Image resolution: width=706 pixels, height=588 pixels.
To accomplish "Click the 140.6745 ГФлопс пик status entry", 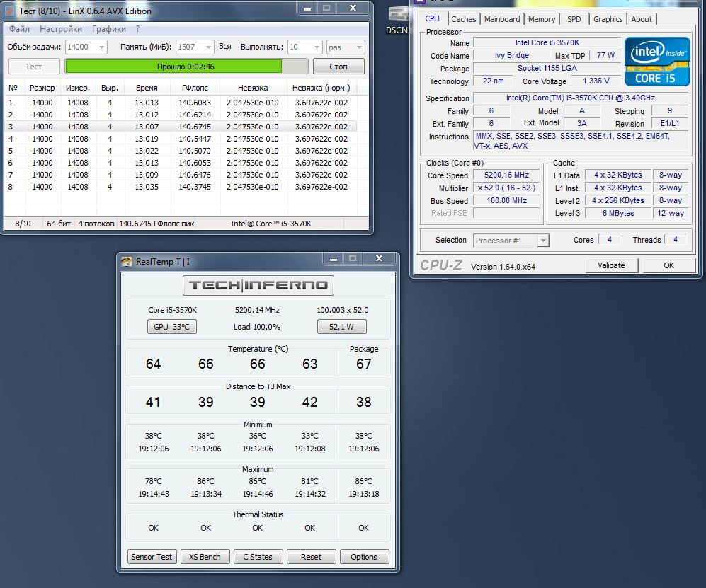I will (x=156, y=224).
